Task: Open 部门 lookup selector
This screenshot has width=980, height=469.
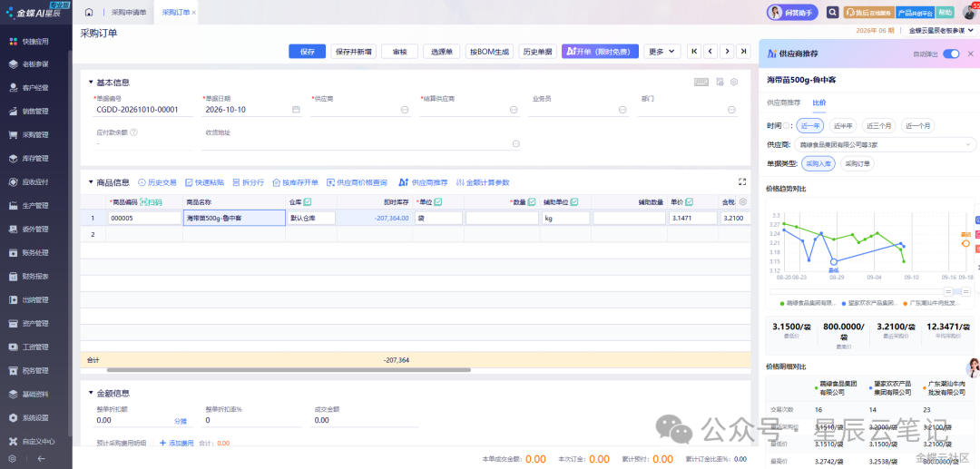Action: [x=731, y=110]
